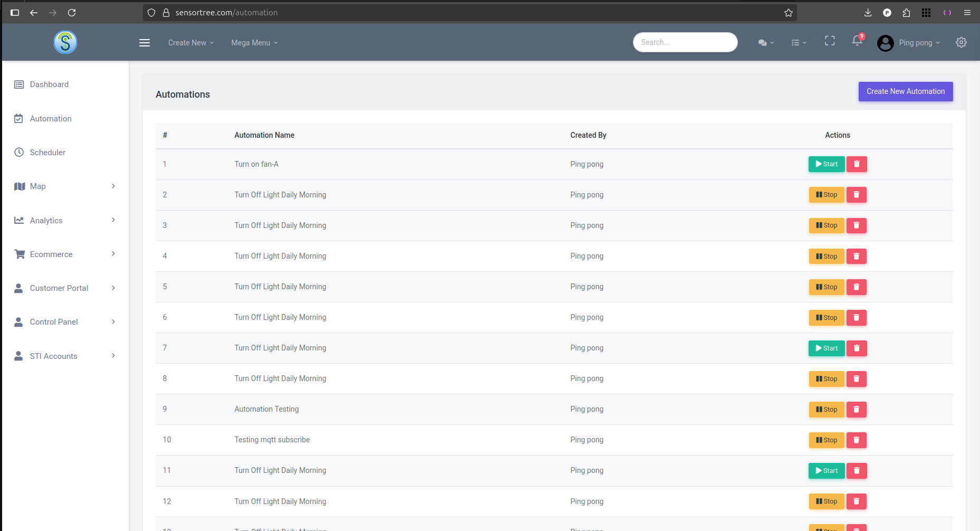Enter fullscreen using the expand icon
Screen dimensions: 980x531
(x=830, y=41)
